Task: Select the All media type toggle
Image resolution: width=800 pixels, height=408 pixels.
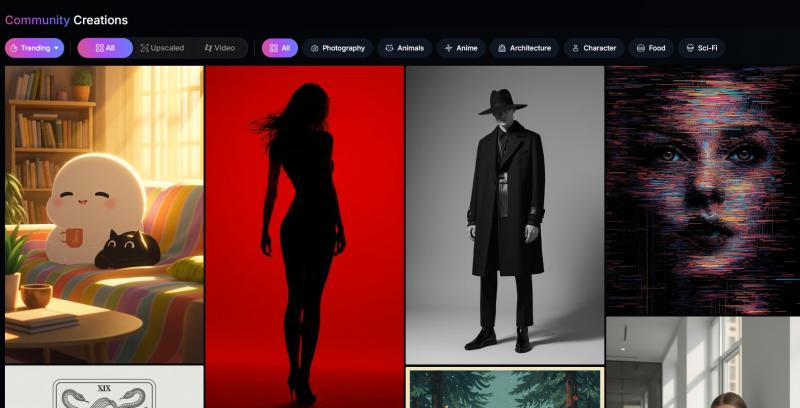Action: coord(105,48)
